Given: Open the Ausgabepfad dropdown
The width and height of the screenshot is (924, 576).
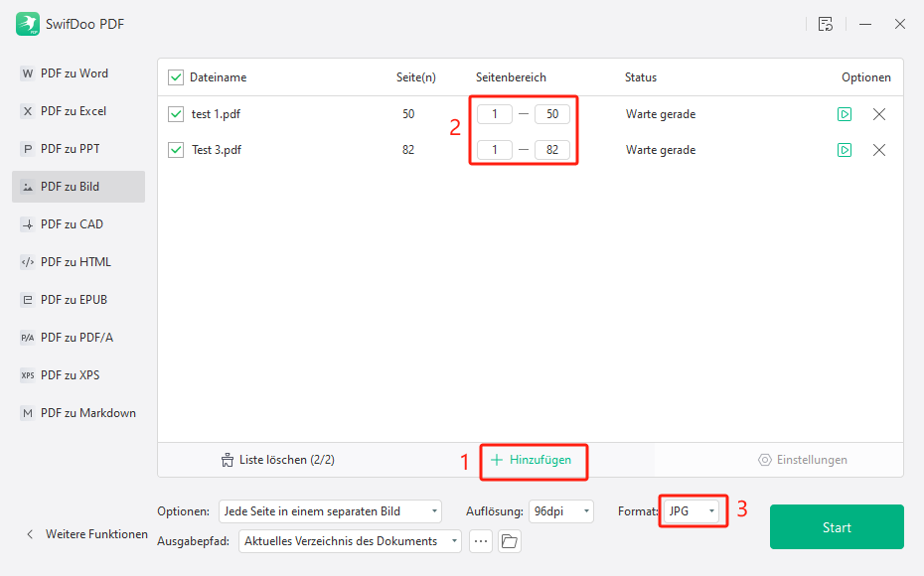Looking at the screenshot, I should point(350,541).
